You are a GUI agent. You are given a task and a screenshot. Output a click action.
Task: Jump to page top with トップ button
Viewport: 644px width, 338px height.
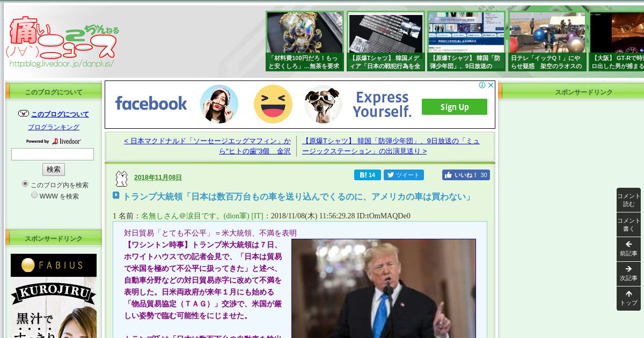tap(628, 299)
